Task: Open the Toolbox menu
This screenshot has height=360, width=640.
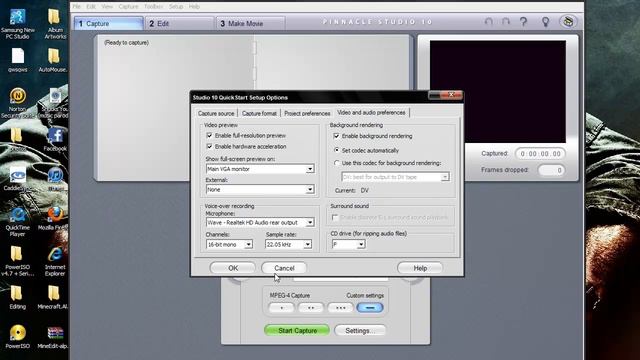Action: [153, 7]
